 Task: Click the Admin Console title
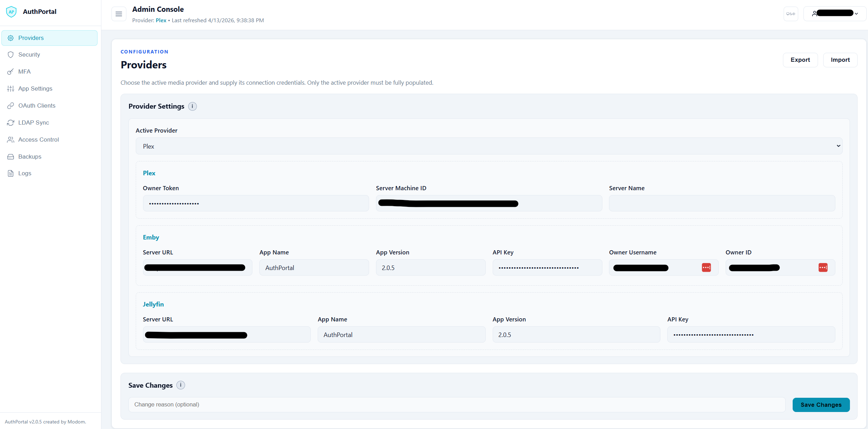click(158, 9)
